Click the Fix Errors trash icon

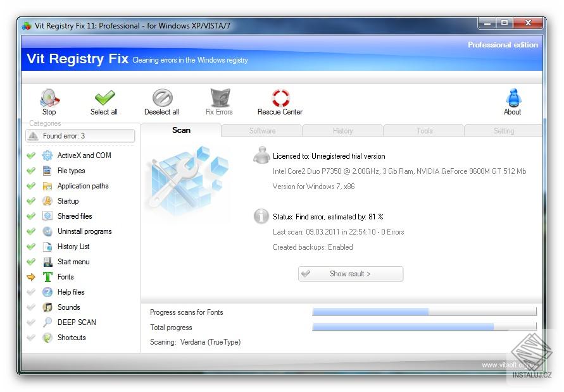click(x=220, y=98)
